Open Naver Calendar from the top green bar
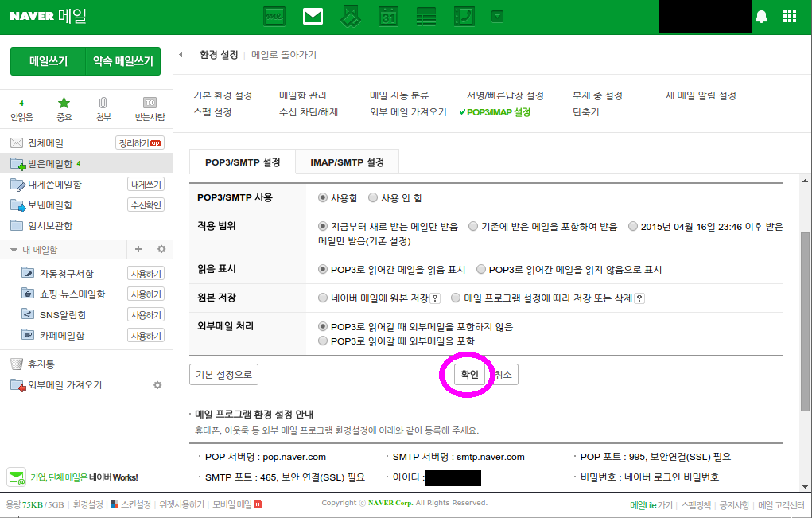The image size is (812, 518). point(388,16)
